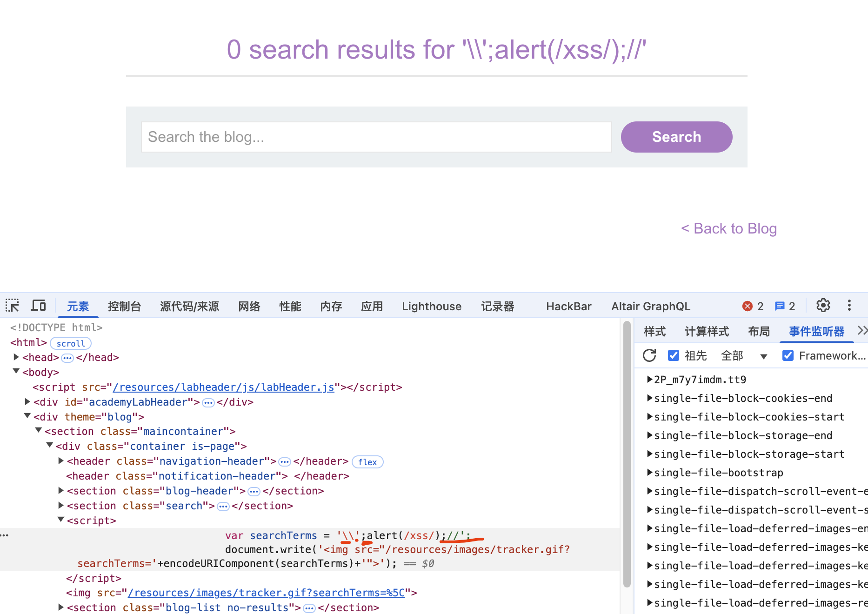Image resolution: width=868 pixels, height=614 pixels.
Task: Open the HackBar tab
Action: (568, 306)
